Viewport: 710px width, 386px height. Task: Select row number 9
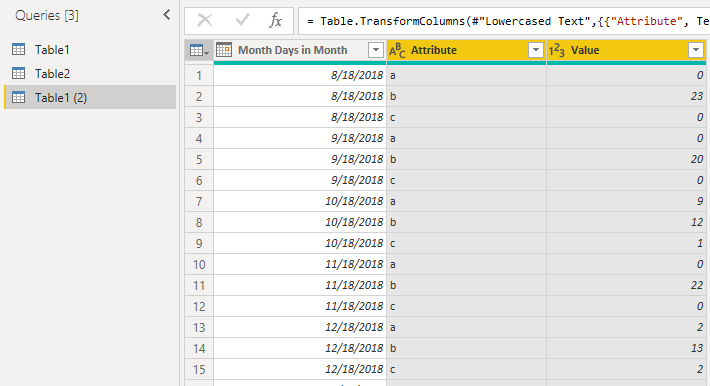(x=199, y=243)
